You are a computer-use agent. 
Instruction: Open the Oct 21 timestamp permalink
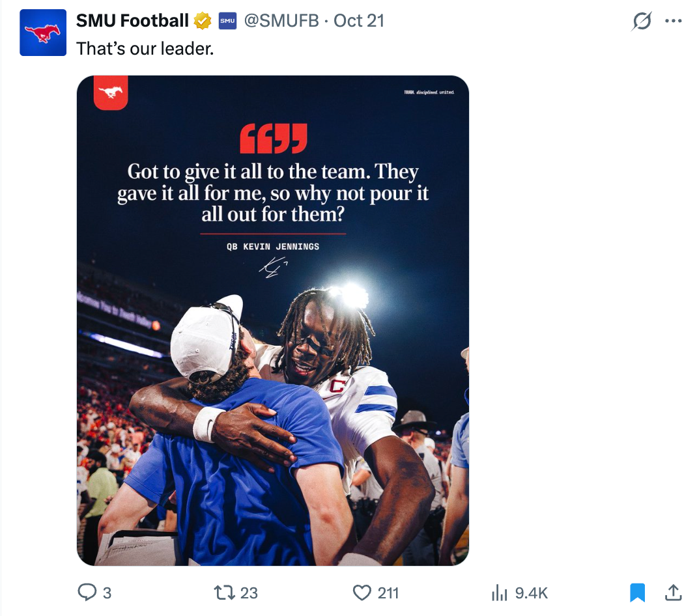pyautogui.click(x=359, y=21)
